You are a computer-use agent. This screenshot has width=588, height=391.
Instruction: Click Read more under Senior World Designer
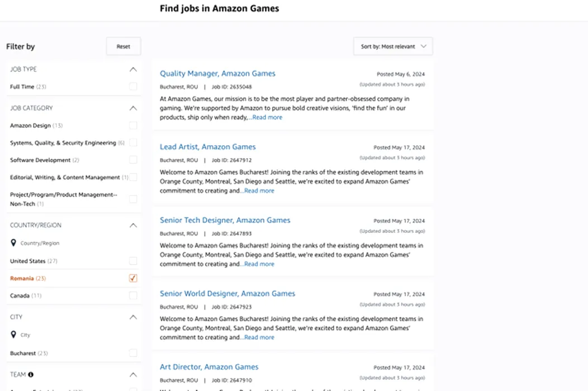click(259, 337)
